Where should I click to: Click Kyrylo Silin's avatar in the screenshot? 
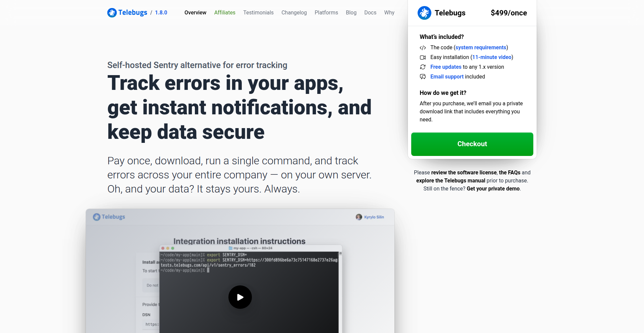[359, 217]
